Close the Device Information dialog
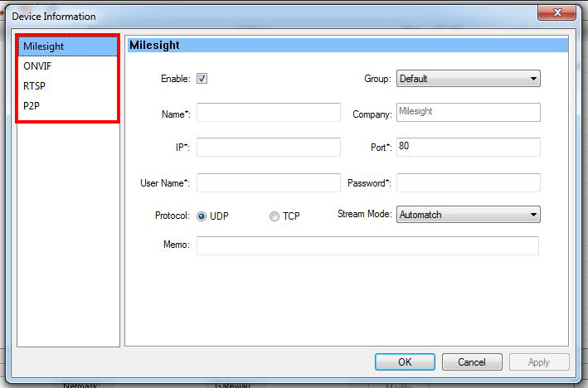The height and width of the screenshot is (388, 588). coord(556,12)
